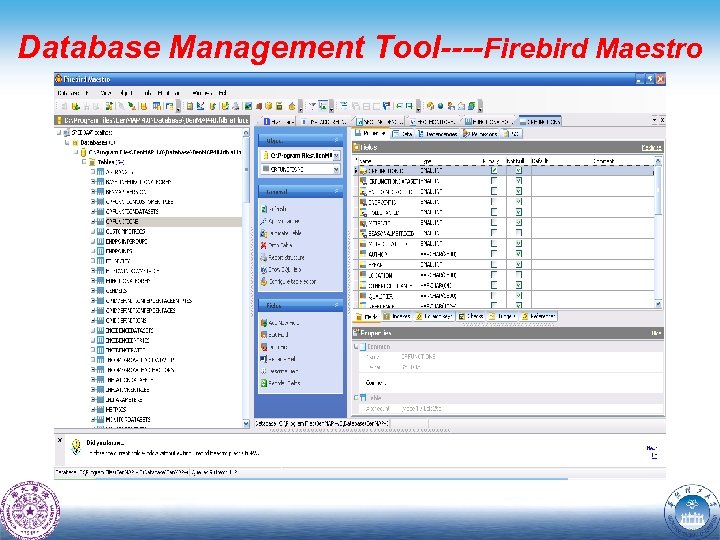Image resolution: width=720 pixels, height=540 pixels.
Task: Click the table icon beside METHODS in tree
Action: pos(100,409)
